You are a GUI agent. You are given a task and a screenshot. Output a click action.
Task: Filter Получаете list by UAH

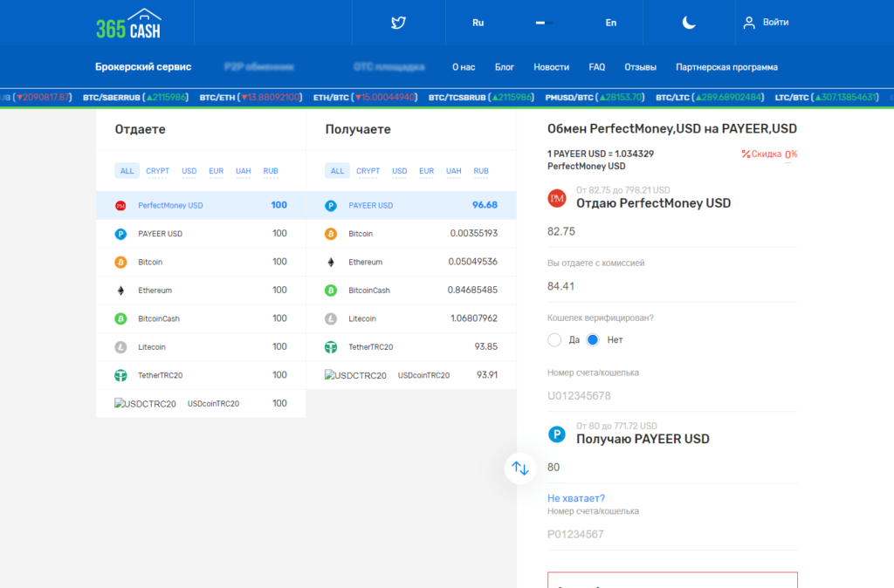[454, 171]
